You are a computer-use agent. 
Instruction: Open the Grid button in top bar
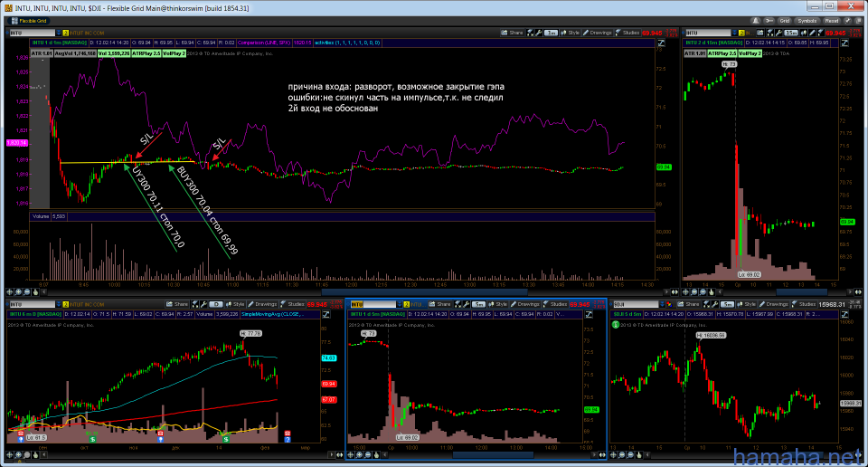(785, 21)
